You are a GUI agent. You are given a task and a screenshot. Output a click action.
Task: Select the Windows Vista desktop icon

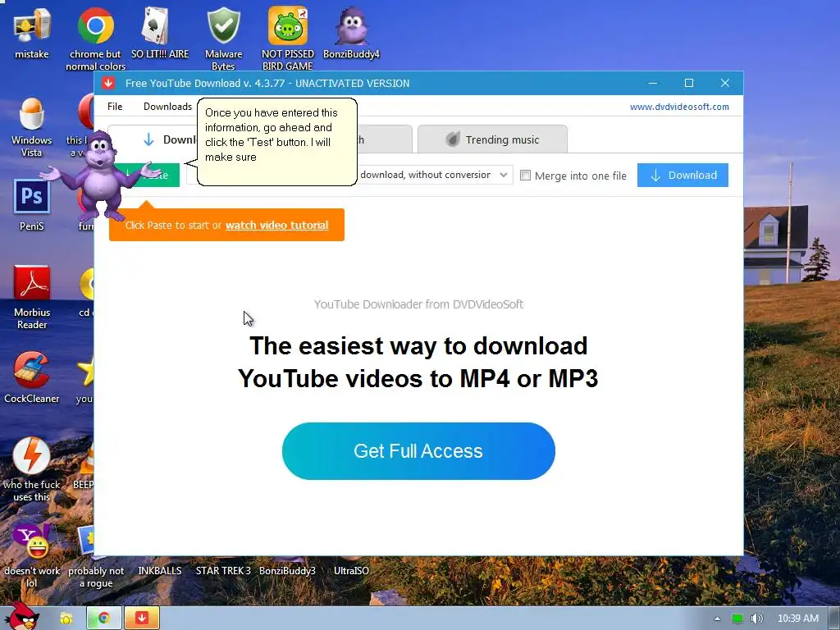pyautogui.click(x=32, y=127)
